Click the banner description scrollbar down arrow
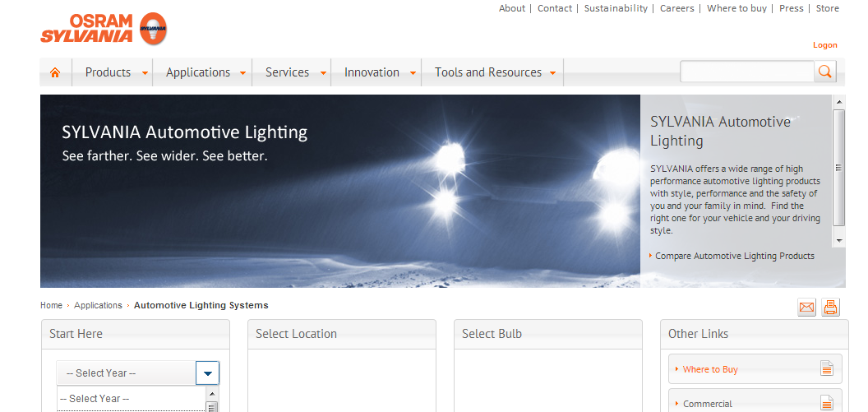The width and height of the screenshot is (868, 412). (x=839, y=241)
